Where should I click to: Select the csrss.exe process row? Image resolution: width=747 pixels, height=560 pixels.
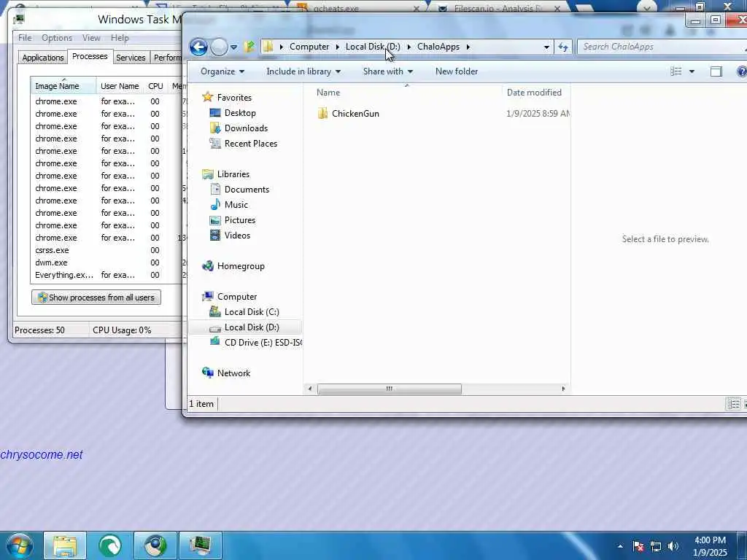[x=107, y=250]
